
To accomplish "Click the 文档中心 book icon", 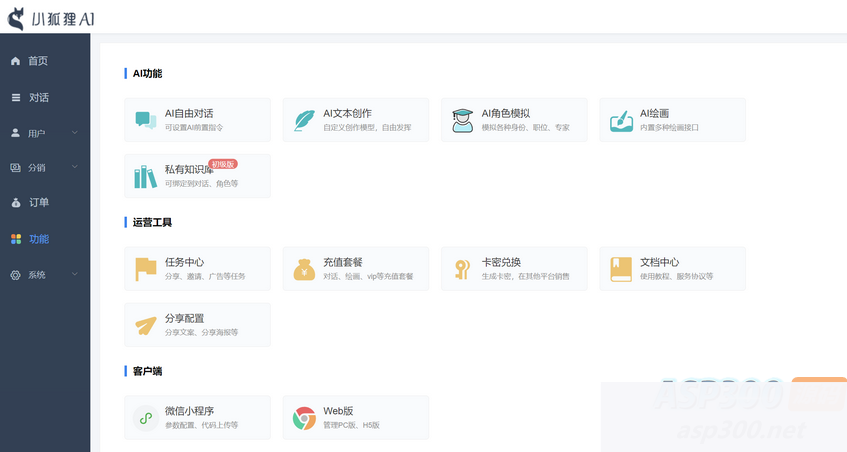I will [621, 269].
